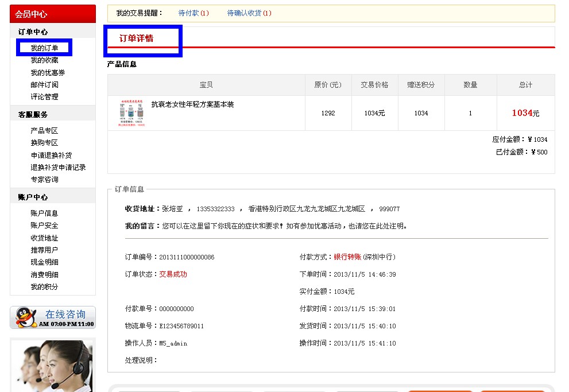Viewport: 569px width, 392px height.
Task: Open 退换补货申请记录
Action: point(58,168)
